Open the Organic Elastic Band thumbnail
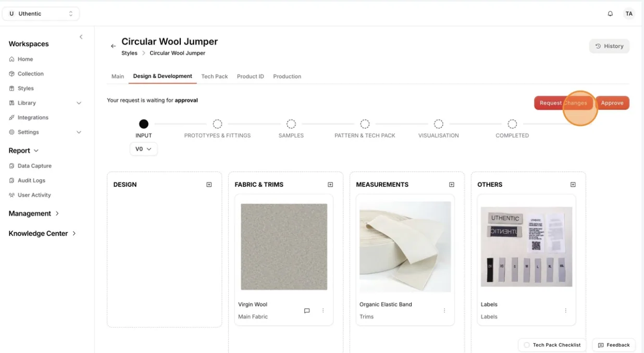This screenshot has width=644, height=353. [405, 247]
